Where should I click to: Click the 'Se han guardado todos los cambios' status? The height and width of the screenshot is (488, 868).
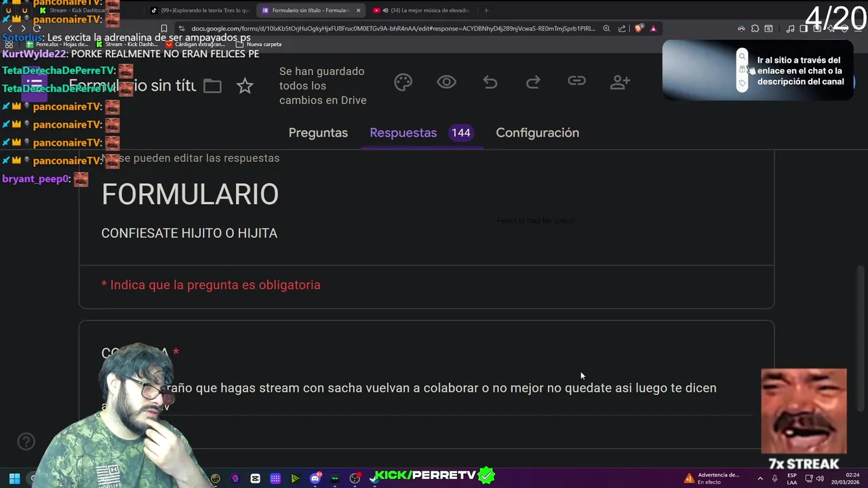click(x=323, y=85)
